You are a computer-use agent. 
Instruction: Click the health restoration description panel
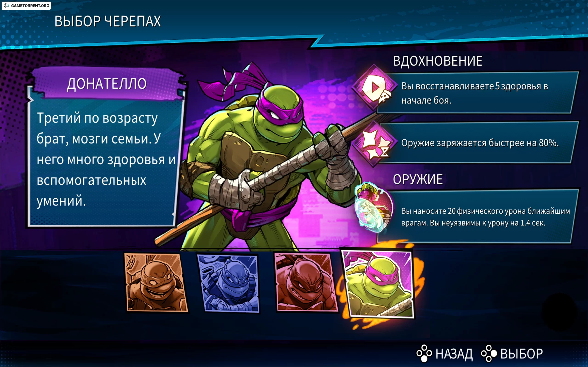(478, 93)
